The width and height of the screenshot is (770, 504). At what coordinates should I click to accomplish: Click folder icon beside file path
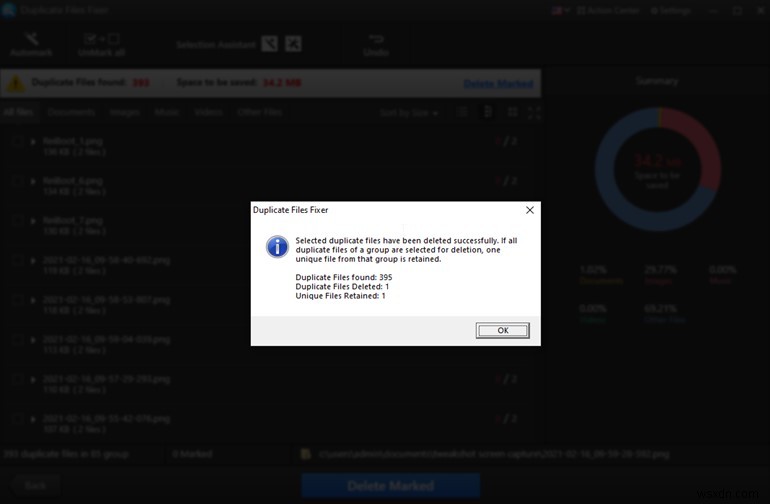tap(305, 454)
